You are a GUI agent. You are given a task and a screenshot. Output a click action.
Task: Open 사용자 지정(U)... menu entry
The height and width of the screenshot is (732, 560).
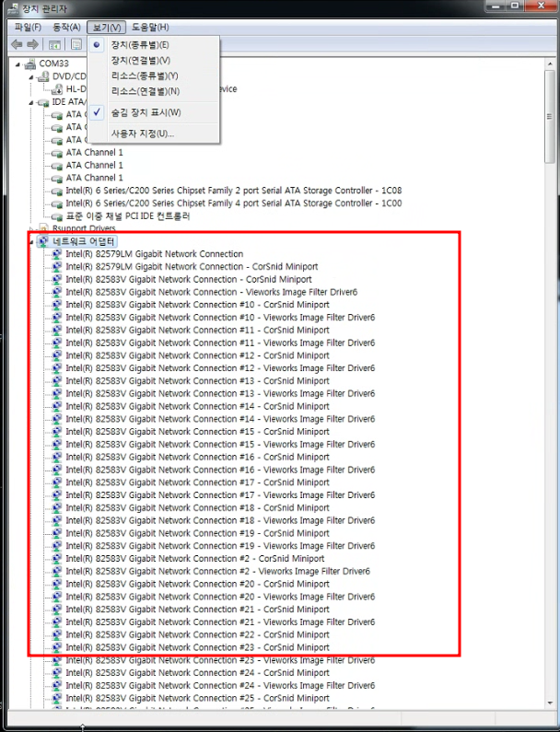153,134
